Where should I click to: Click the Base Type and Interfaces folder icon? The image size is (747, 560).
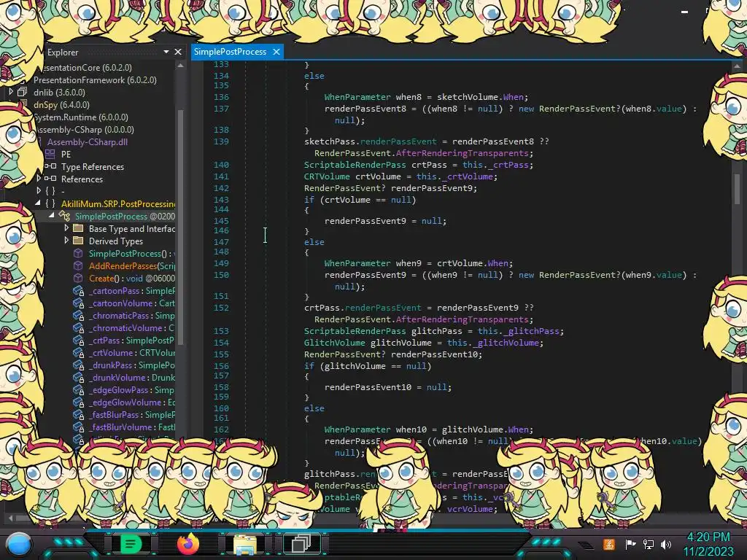tap(78, 228)
